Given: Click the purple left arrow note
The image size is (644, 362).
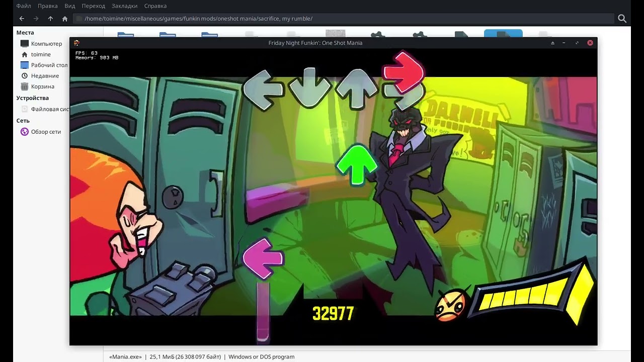Looking at the screenshot, I should (x=263, y=258).
